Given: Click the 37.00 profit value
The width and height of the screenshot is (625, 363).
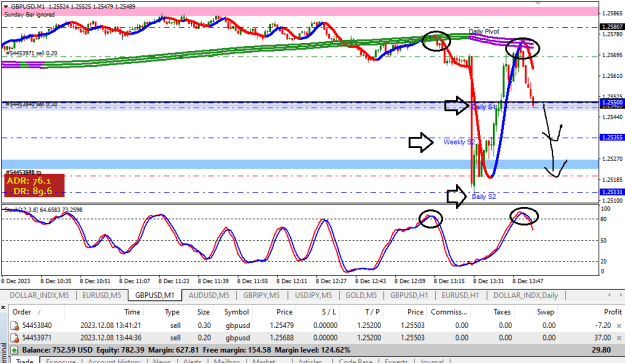Looking at the screenshot, I should (603, 338).
